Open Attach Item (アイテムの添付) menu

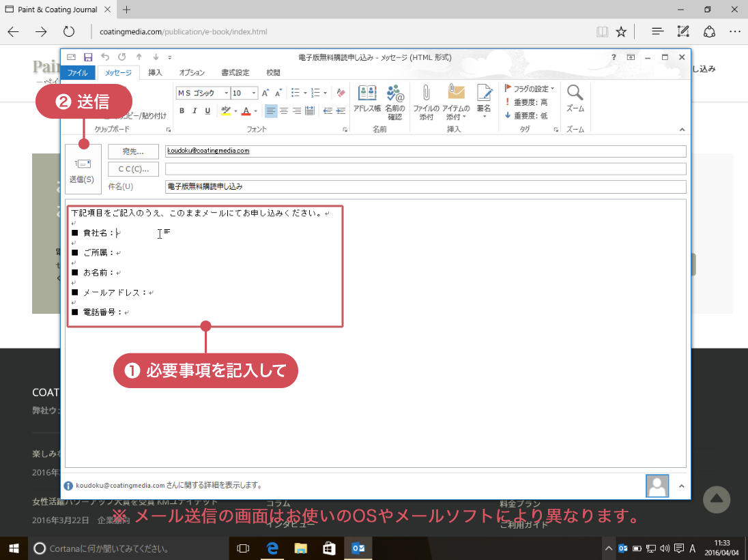(x=455, y=102)
